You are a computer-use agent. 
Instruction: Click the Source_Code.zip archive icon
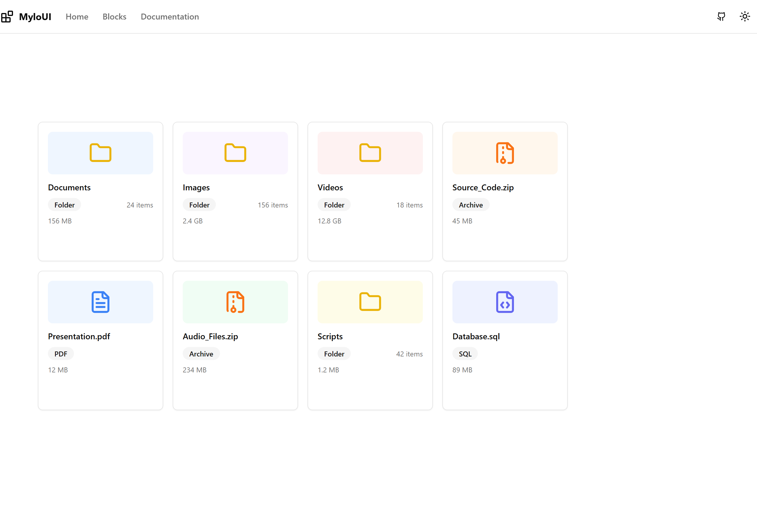(x=505, y=153)
